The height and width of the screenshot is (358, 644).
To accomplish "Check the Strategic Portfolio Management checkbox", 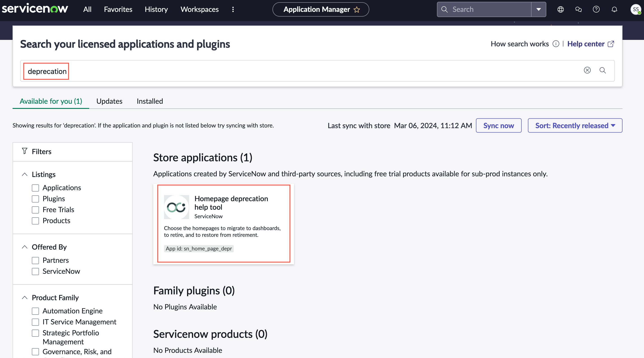I will pyautogui.click(x=35, y=333).
